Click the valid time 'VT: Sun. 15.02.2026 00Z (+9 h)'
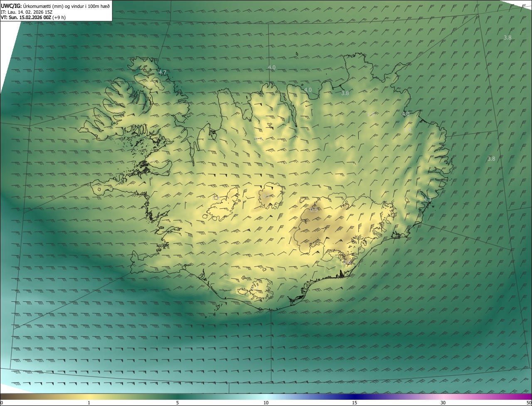Image resolution: width=532 pixels, height=406 pixels. 33,17
